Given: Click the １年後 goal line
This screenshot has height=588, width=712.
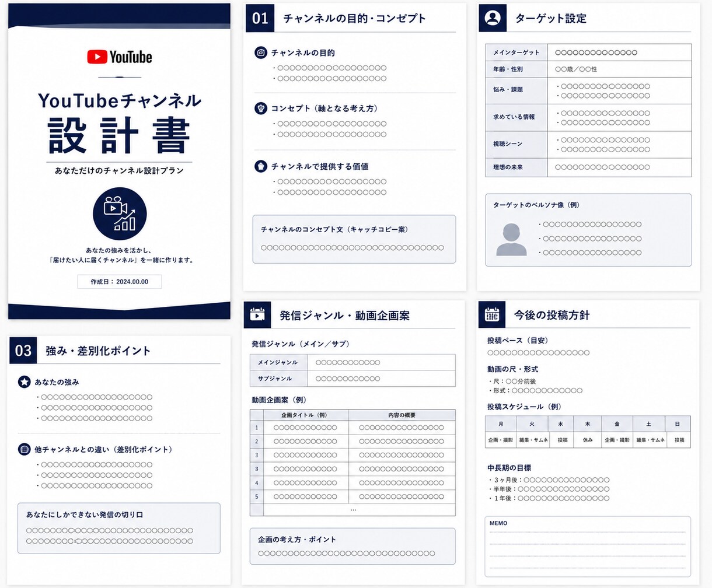Looking at the screenshot, I should point(549,499).
